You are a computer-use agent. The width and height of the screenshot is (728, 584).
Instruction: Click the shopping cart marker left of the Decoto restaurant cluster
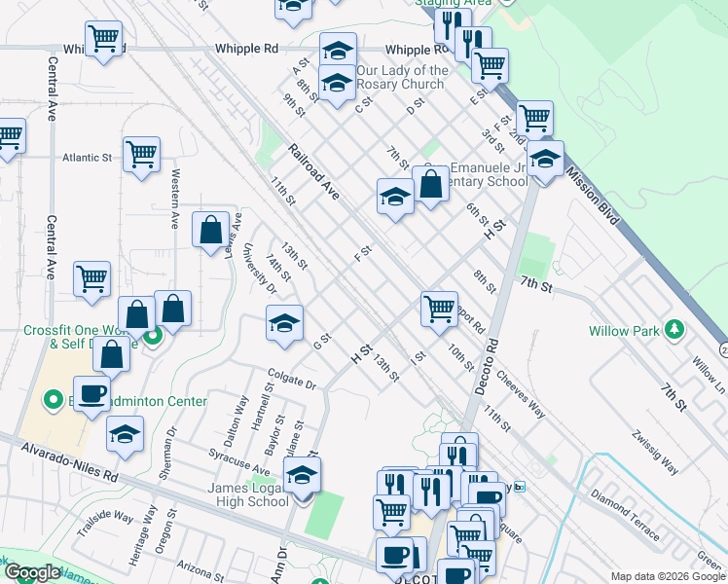(392, 513)
